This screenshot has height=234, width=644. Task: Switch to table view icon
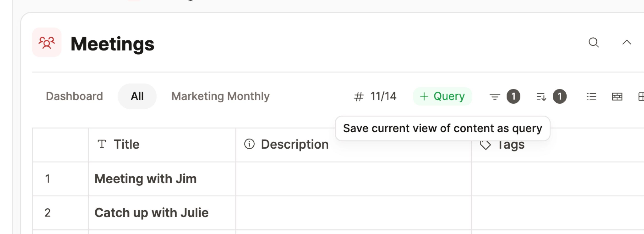click(x=617, y=97)
